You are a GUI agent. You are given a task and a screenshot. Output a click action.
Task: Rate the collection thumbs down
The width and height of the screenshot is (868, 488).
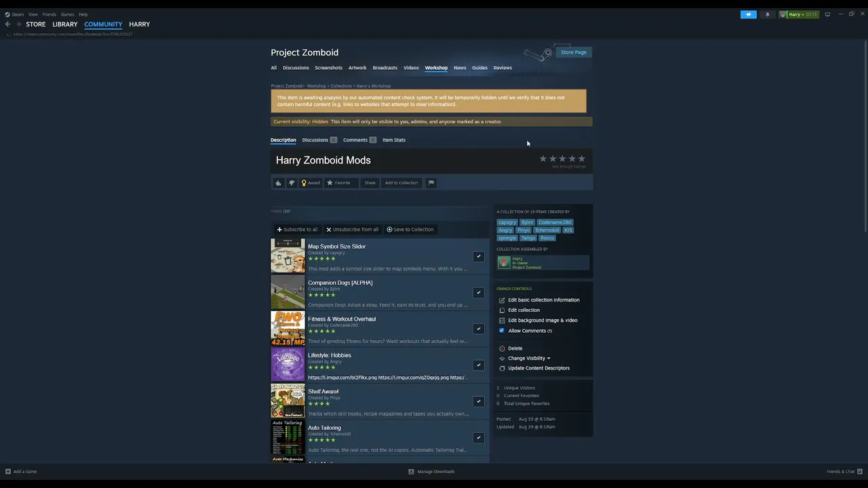click(292, 183)
